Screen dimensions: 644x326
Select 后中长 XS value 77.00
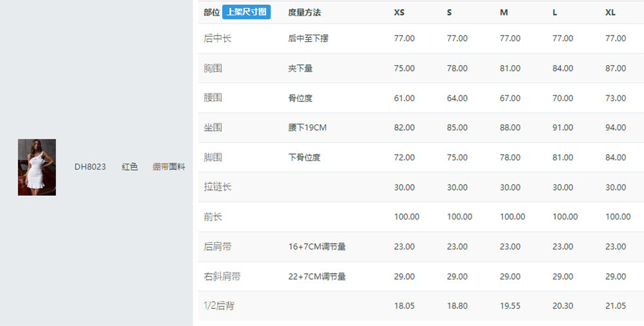tap(404, 39)
